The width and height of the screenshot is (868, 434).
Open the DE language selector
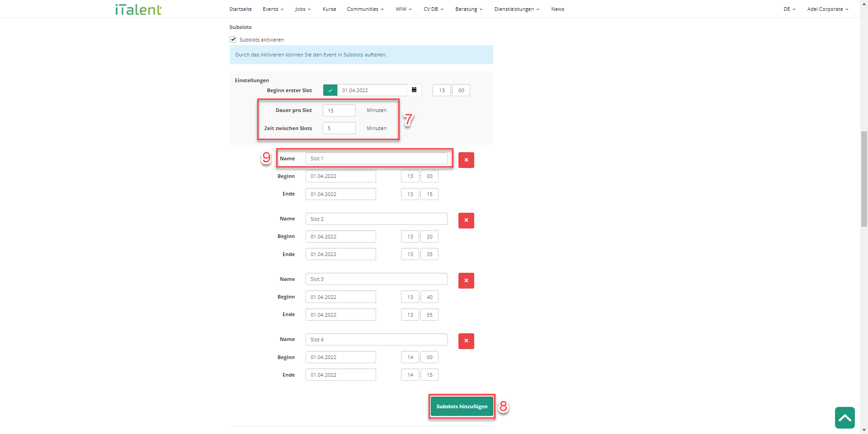click(789, 9)
